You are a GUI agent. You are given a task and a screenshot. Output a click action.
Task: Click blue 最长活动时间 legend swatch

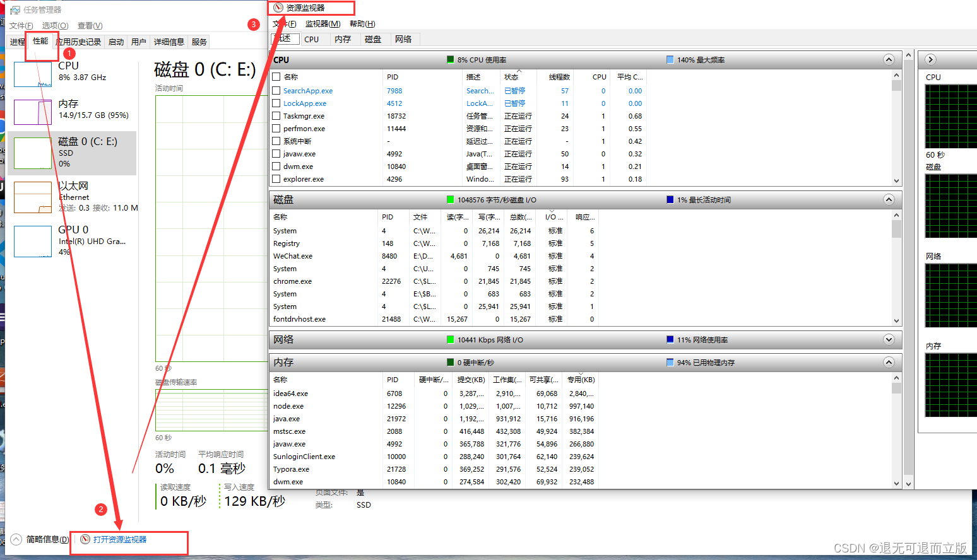[x=670, y=200]
